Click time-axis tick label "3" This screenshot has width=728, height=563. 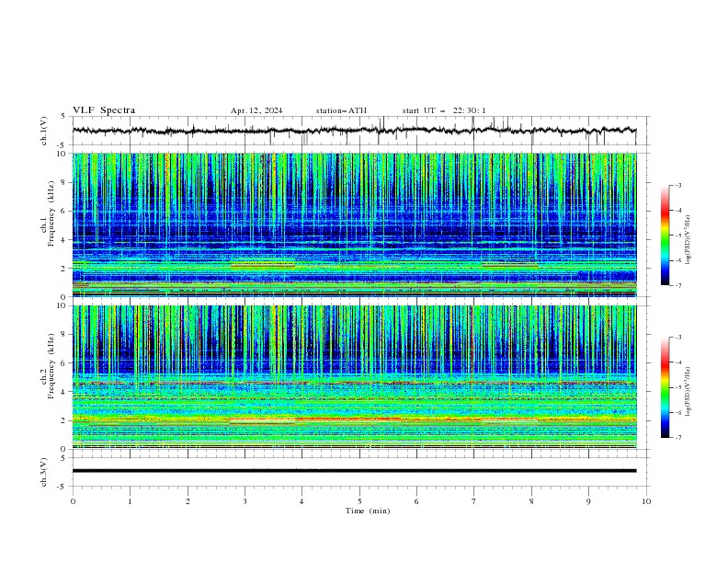click(x=245, y=501)
